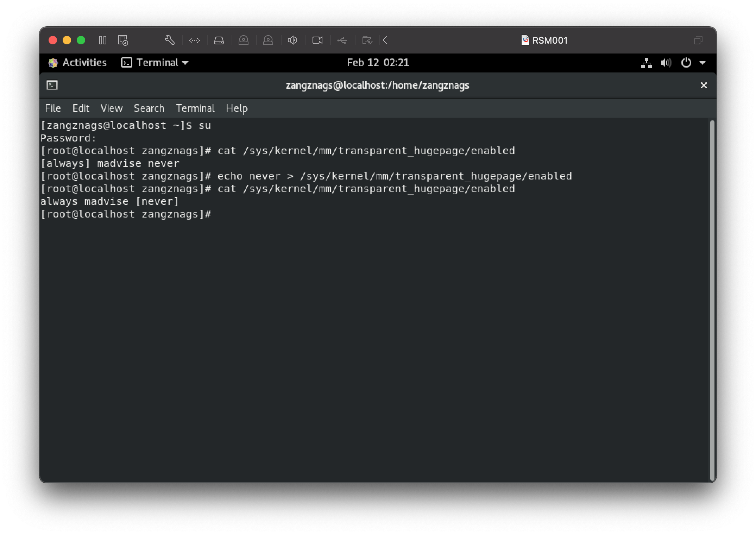Click the network adapter arrows icon
Image resolution: width=756 pixels, height=535 pixels.
pos(194,40)
